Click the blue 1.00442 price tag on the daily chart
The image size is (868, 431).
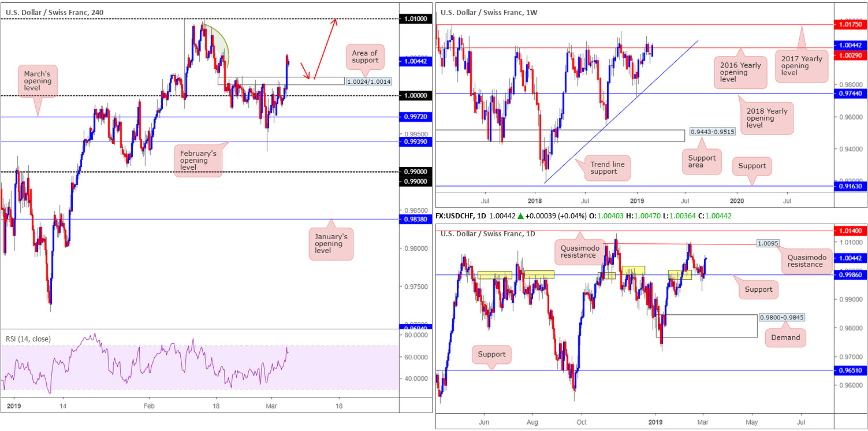(851, 258)
